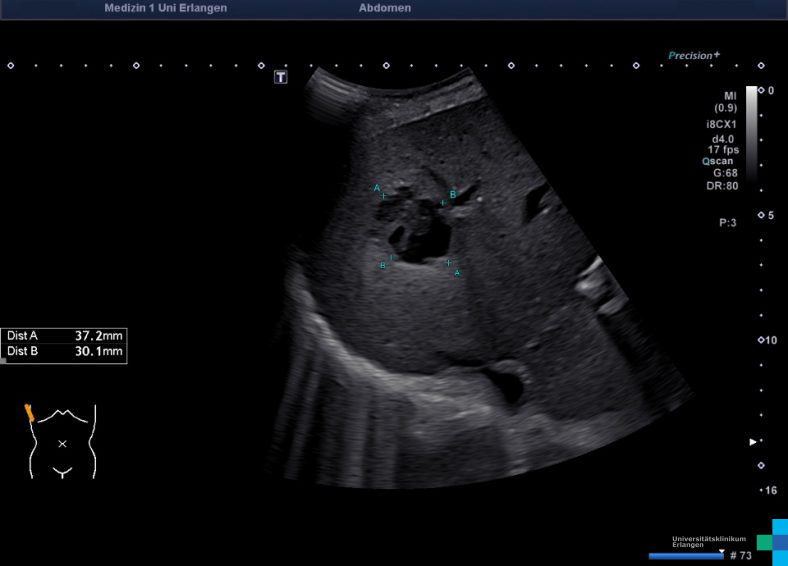Click lower-right caliper A crosshair

[449, 263]
